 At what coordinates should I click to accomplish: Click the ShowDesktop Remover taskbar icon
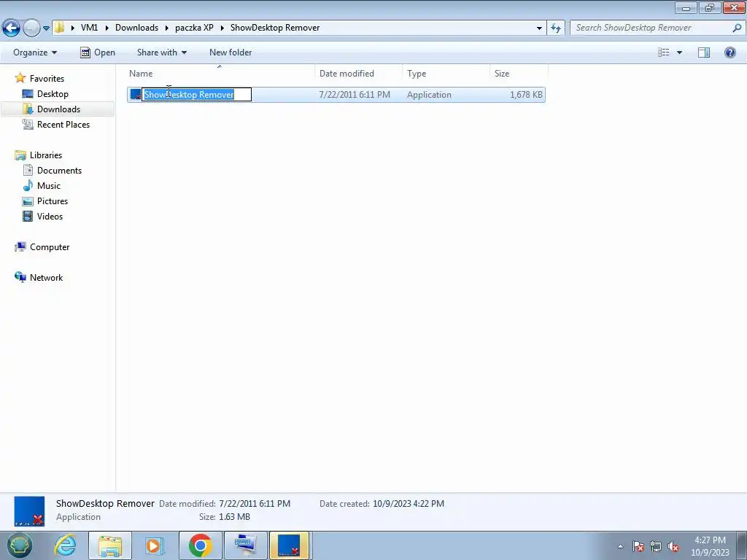[289, 545]
